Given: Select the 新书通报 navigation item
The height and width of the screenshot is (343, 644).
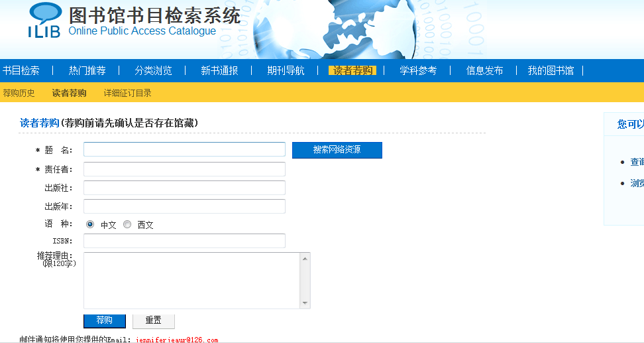Looking at the screenshot, I should [219, 70].
